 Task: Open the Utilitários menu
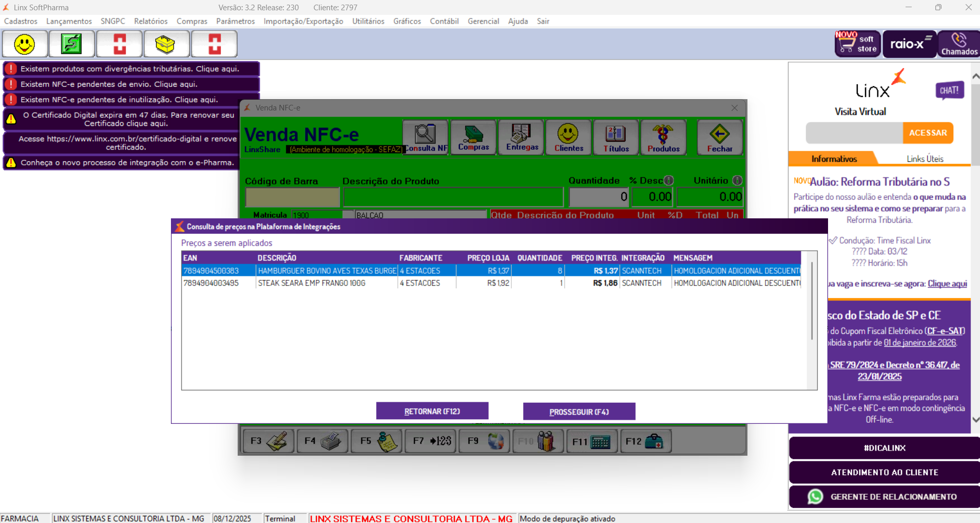coord(368,21)
